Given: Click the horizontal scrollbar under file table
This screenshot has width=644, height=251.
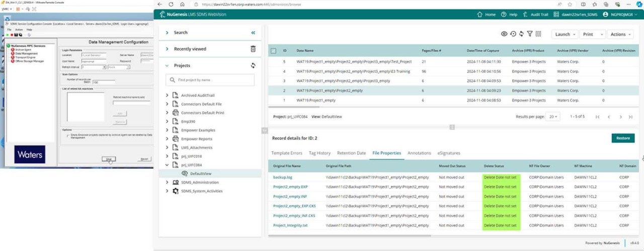Looking at the screenshot, I should pyautogui.click(x=350, y=235).
